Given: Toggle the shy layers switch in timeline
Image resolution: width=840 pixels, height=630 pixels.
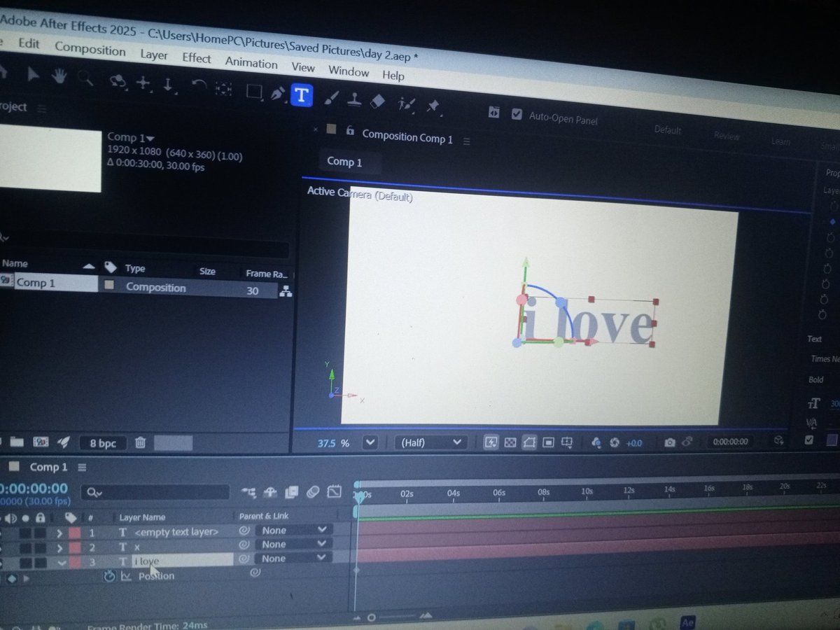Looking at the screenshot, I should [x=270, y=492].
